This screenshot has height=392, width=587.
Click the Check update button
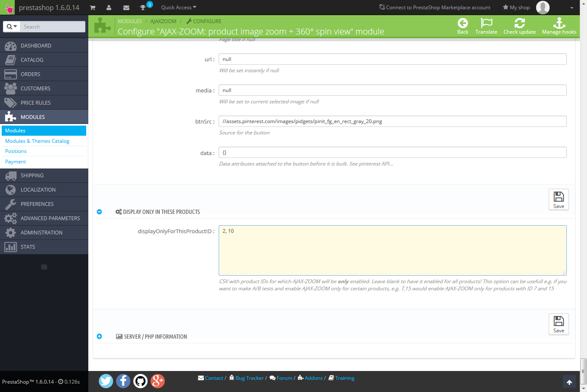click(x=520, y=26)
